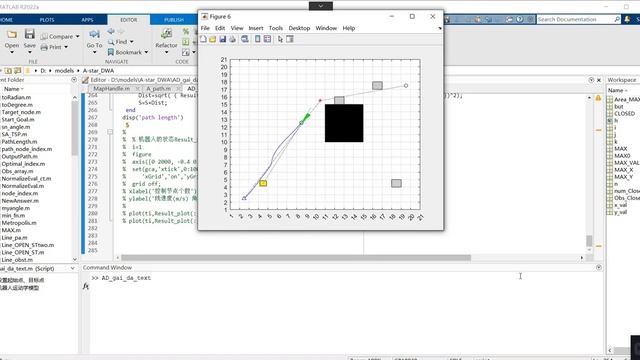Image resolution: width=640 pixels, height=360 pixels.
Task: Open the Print dropdown arrow
Action: click(66, 47)
